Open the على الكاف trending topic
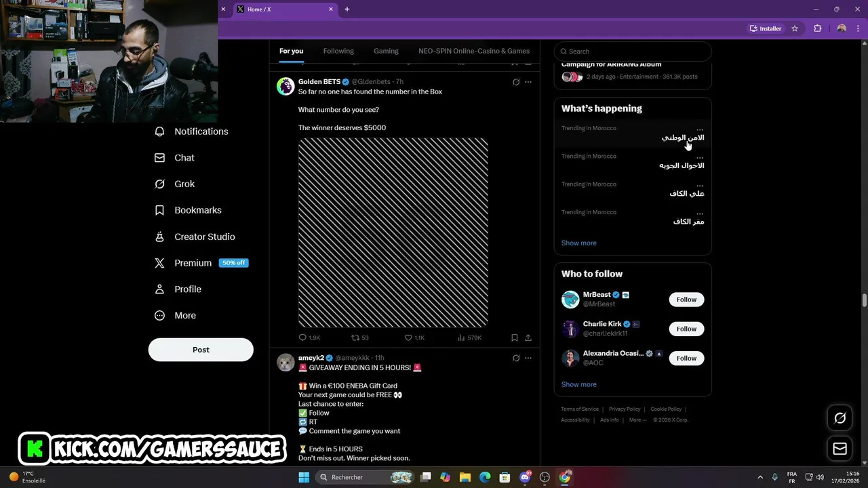This screenshot has width=868, height=488. [633, 189]
